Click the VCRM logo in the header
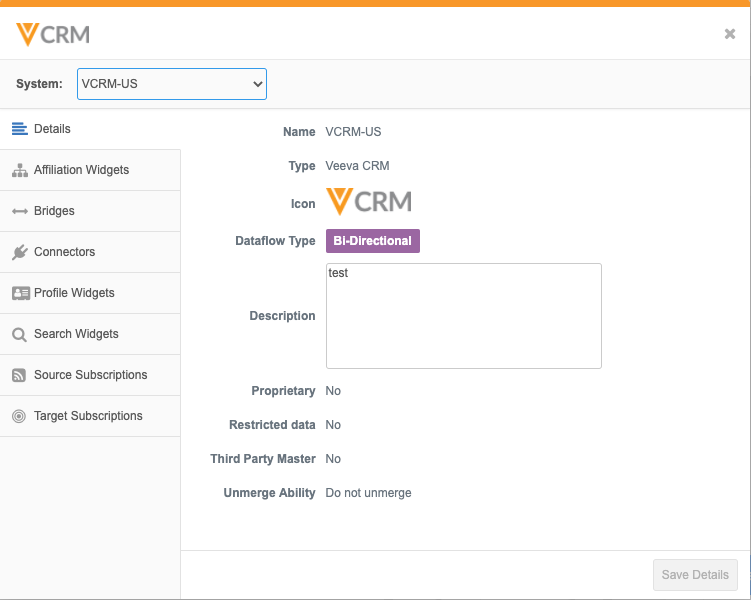751x600 pixels. (x=53, y=34)
